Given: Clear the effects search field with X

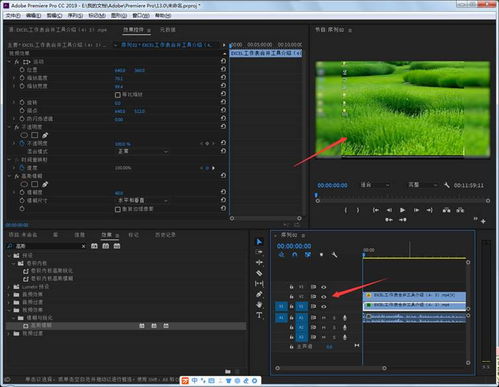Looking at the screenshot, I should click(83, 246).
